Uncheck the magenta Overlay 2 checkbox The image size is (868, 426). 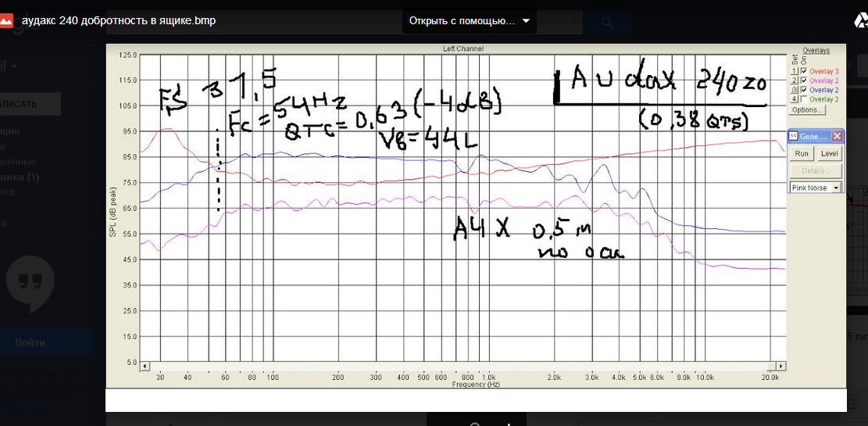804,81
